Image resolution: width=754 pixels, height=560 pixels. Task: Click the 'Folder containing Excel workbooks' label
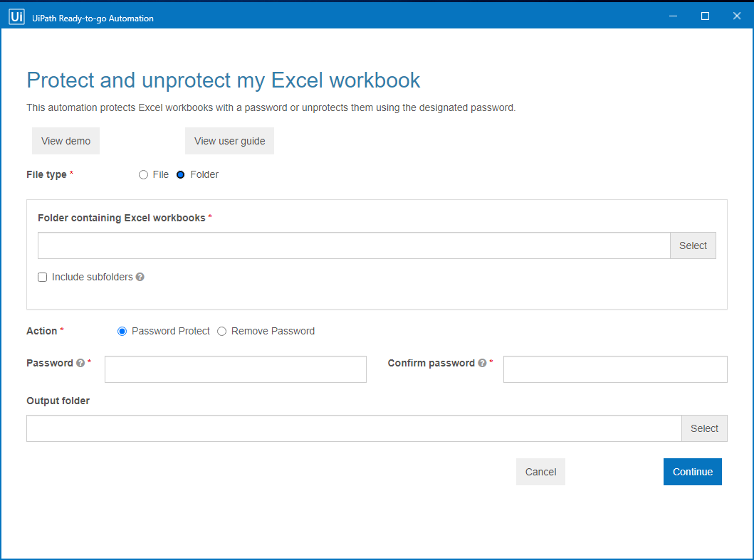[122, 218]
